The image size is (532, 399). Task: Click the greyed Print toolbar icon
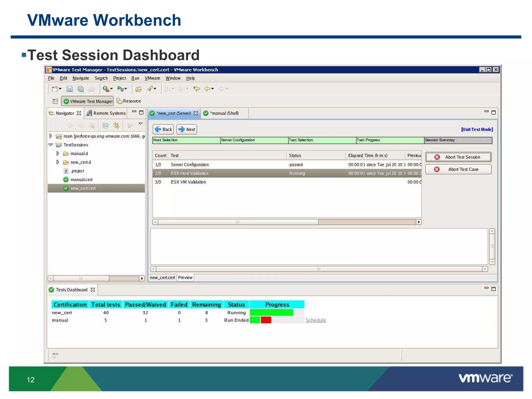point(92,89)
